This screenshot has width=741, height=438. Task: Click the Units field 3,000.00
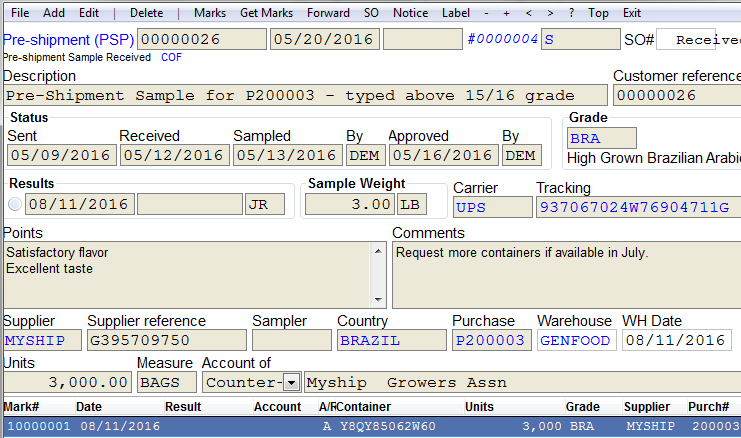click(x=68, y=382)
